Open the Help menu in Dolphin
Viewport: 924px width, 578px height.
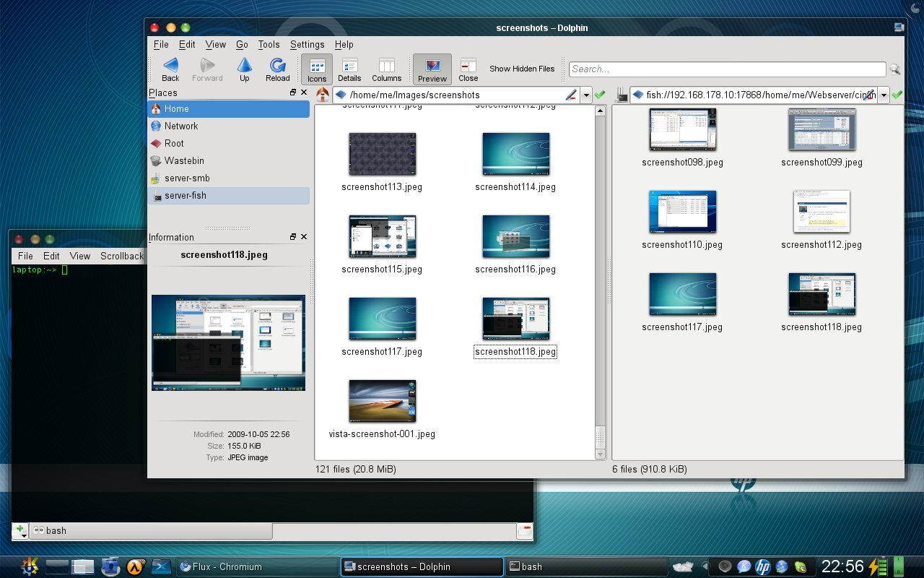344,44
